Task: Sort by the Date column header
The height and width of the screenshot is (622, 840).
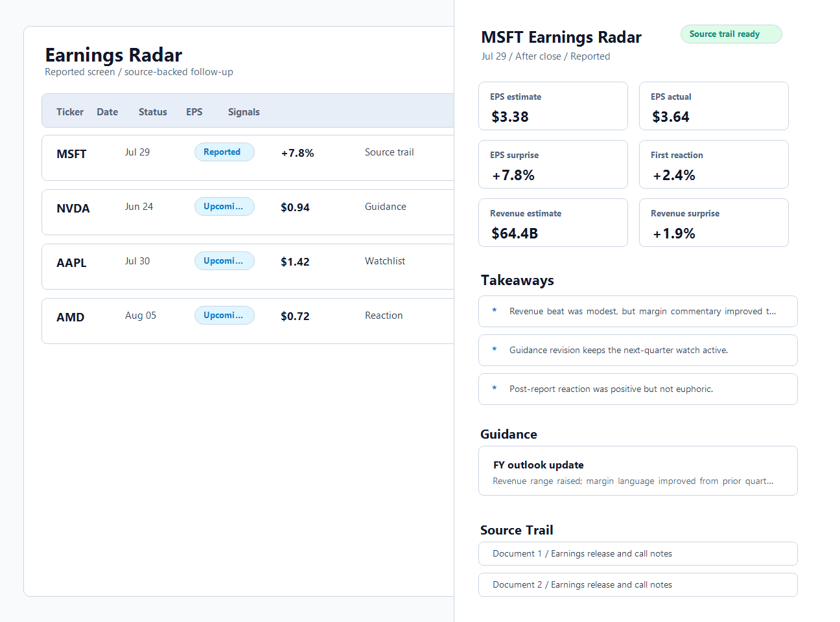Action: coord(108,112)
